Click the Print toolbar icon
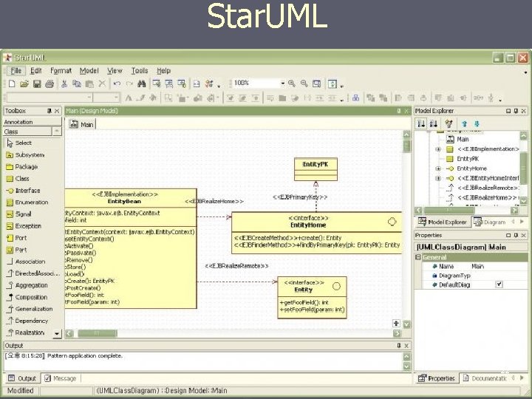The height and width of the screenshot is (399, 532). click(50, 83)
